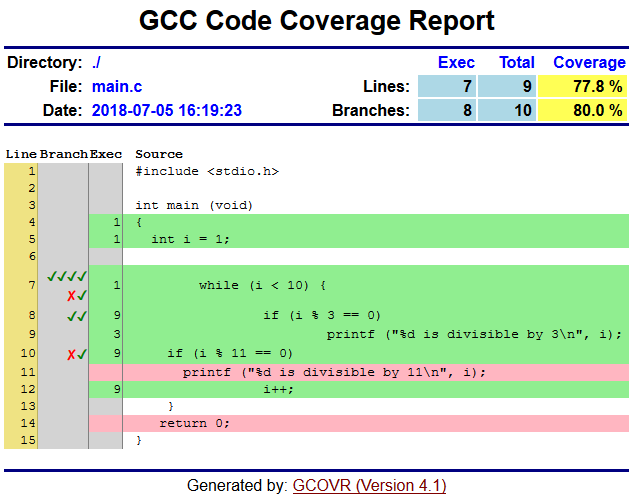Click the green checkmark next to line 10's red X
Screen dimensions: 632x502
pyautogui.click(x=83, y=354)
